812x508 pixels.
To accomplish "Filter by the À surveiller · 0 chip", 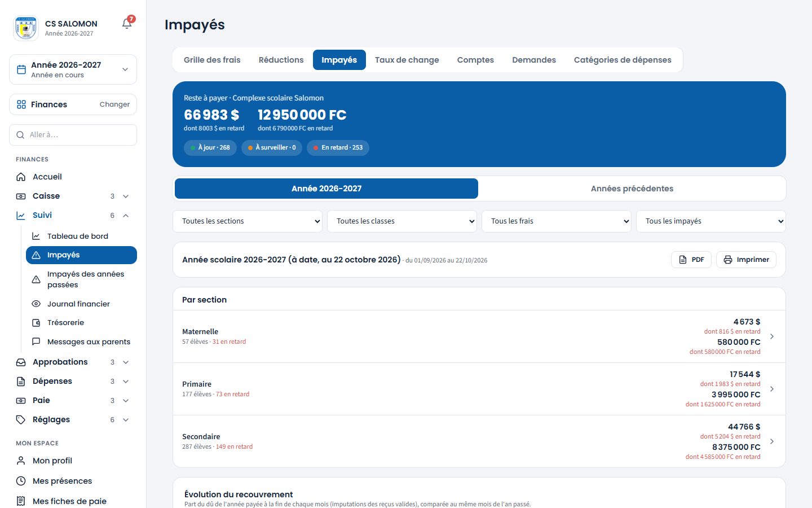I will coord(272,148).
